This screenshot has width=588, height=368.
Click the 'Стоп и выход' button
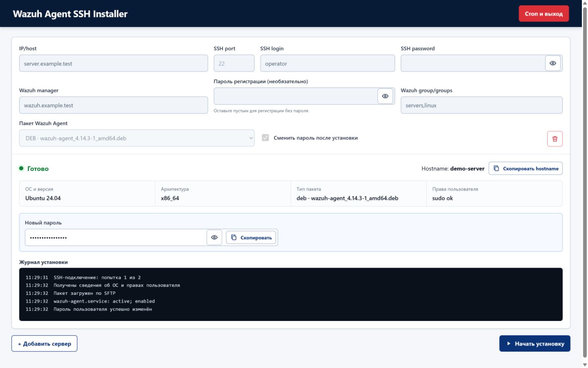pos(543,14)
